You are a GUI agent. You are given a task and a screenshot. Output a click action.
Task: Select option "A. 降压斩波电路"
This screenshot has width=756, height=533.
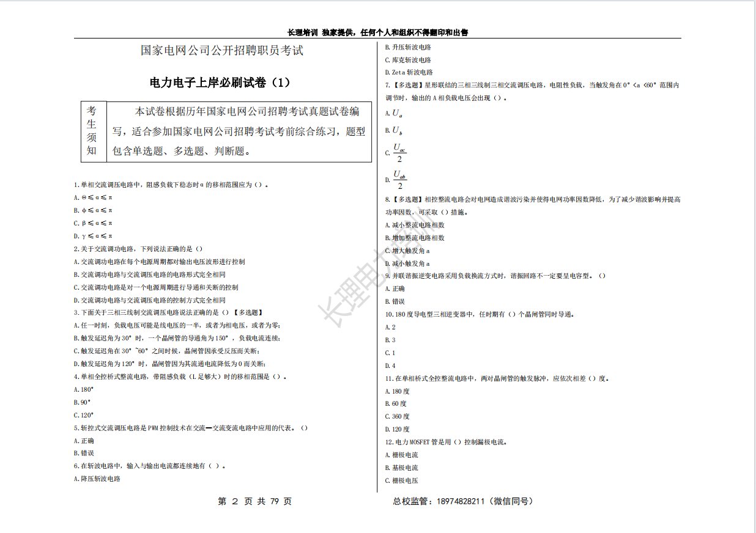pos(97,479)
